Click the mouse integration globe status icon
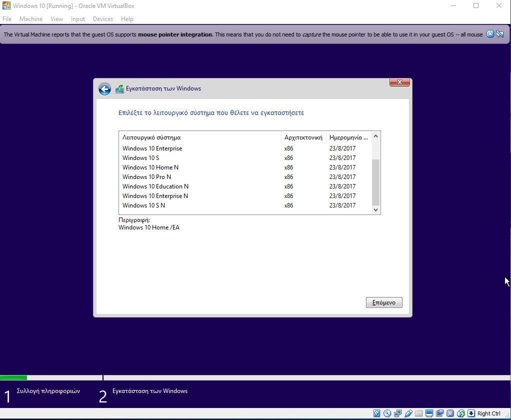The width and height of the screenshot is (511, 420). [461, 413]
